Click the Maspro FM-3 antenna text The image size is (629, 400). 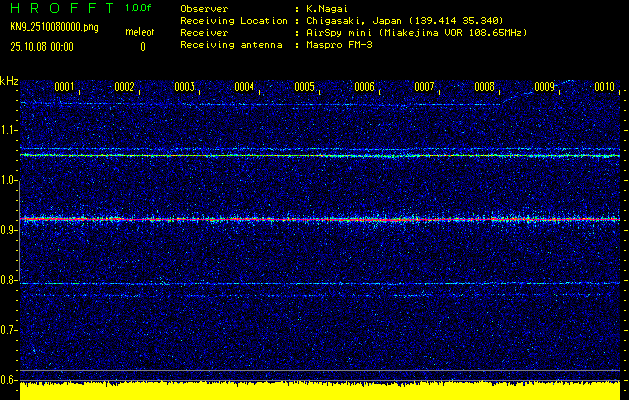(341, 46)
